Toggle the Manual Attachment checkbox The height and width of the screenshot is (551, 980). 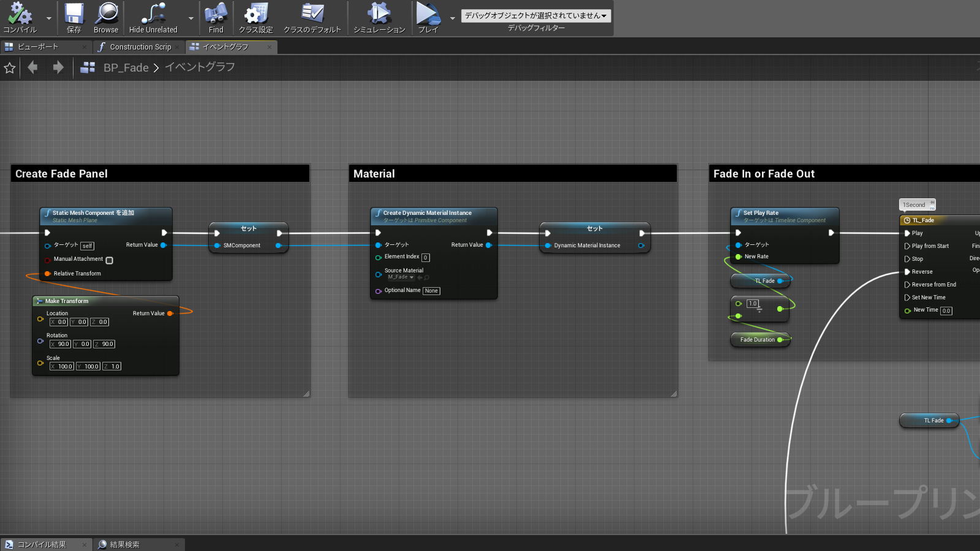click(110, 260)
